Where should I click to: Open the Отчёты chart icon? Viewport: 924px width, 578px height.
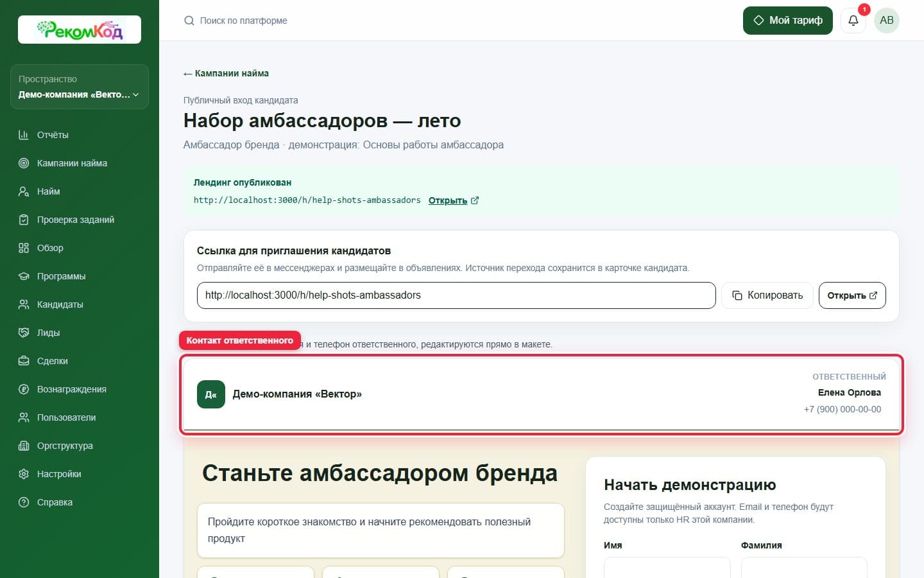coord(24,135)
